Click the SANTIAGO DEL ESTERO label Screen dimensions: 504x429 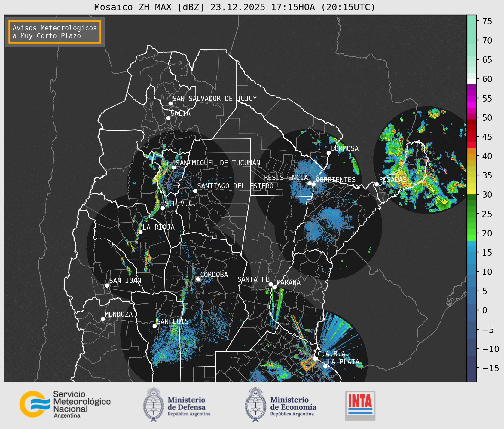coord(235,186)
